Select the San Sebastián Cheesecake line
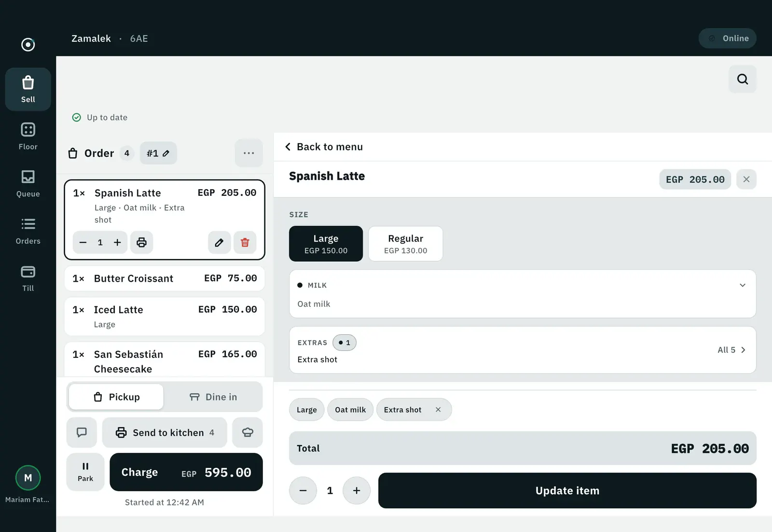Image resolution: width=772 pixels, height=532 pixels. coord(165,359)
